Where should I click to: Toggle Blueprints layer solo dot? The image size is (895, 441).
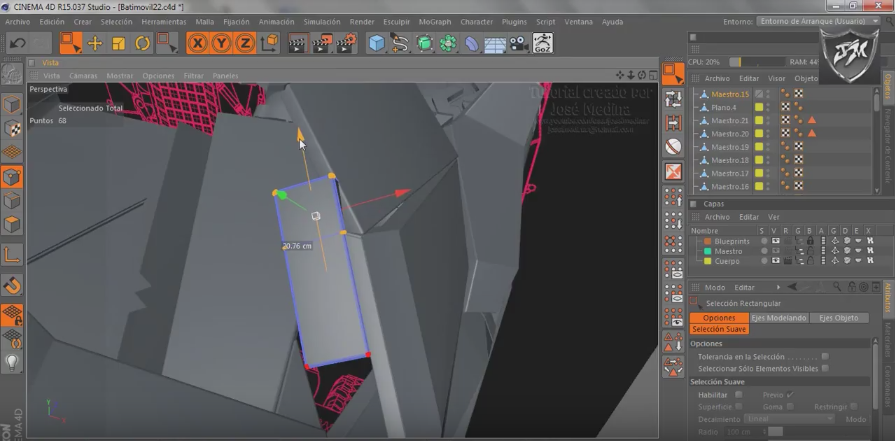click(x=764, y=241)
